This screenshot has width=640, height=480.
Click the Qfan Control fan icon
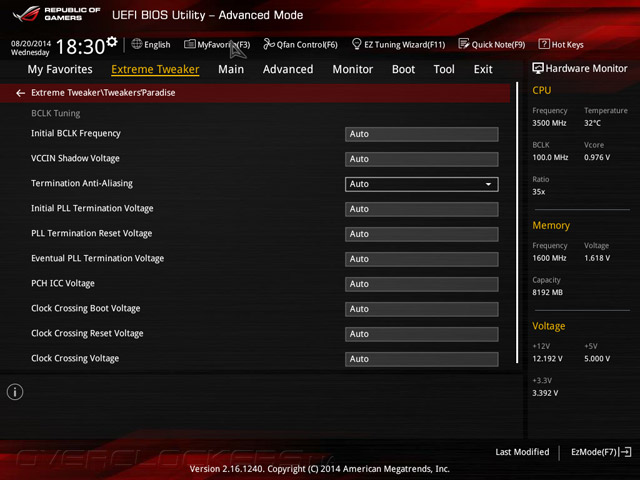point(269,44)
